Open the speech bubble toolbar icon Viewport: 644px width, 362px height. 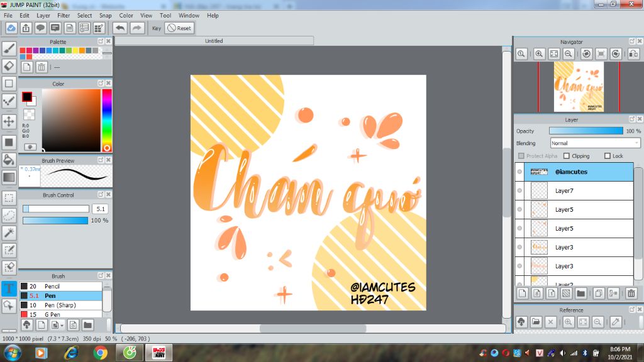click(x=40, y=28)
